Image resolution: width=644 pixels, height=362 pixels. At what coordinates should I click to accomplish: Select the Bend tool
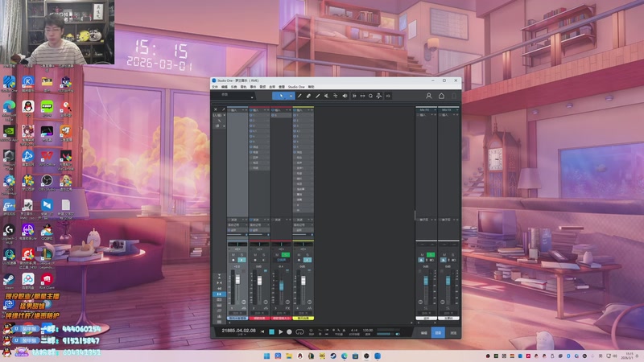tap(336, 96)
